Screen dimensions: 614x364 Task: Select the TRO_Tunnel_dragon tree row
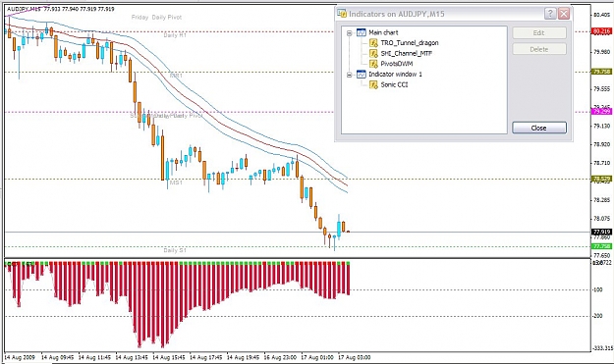click(x=404, y=43)
